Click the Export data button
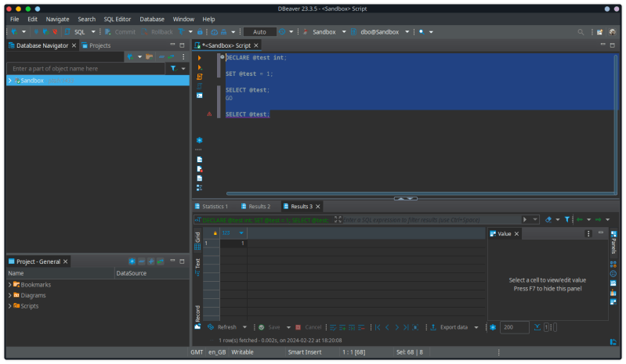The image size is (626, 364). [450, 327]
